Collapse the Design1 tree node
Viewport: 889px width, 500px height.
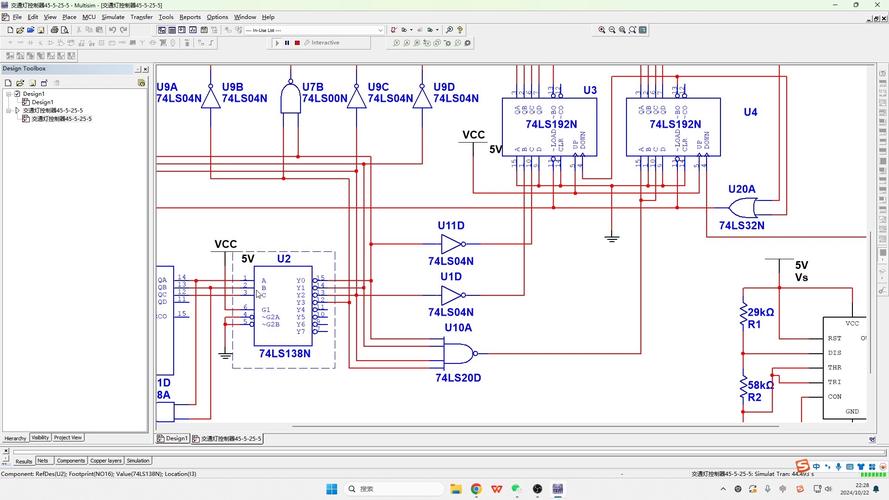[8, 94]
